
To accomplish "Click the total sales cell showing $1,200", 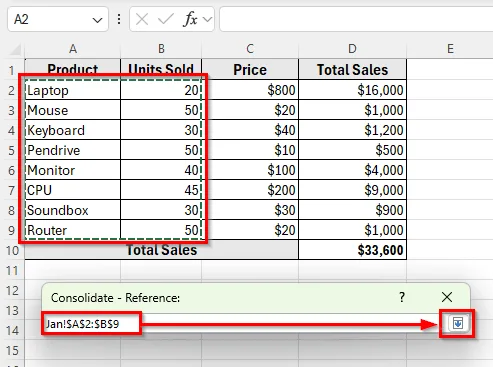I will pos(352,130).
